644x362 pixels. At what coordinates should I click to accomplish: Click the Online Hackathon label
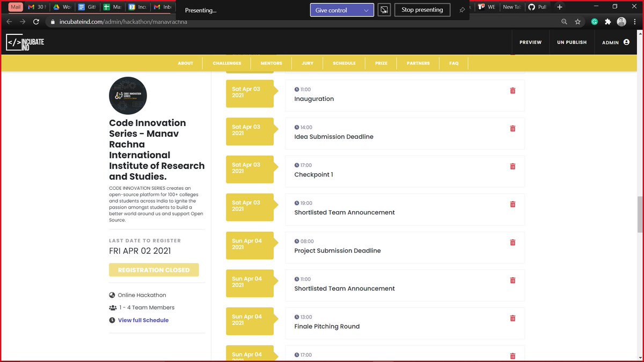pos(142,295)
